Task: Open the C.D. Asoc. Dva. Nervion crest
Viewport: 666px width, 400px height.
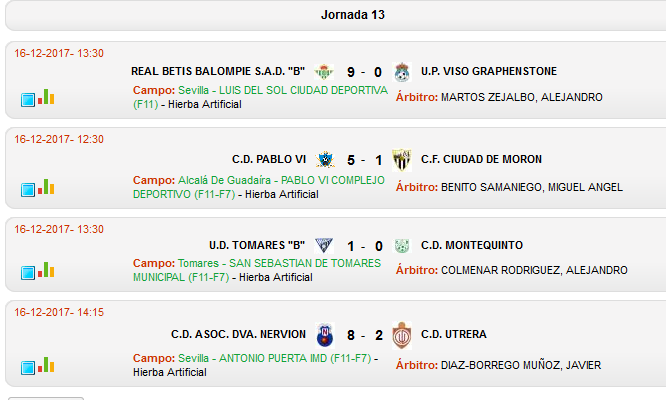Action: pyautogui.click(x=325, y=335)
